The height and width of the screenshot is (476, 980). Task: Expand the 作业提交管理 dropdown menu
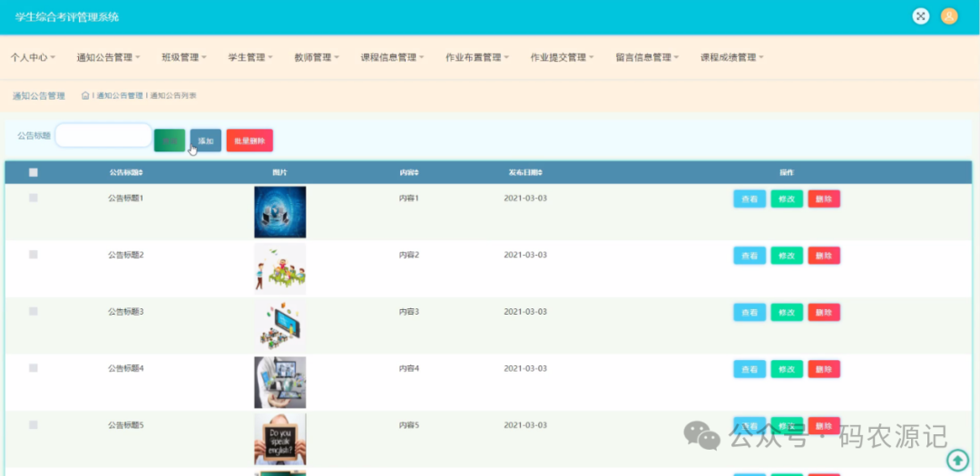coord(562,57)
